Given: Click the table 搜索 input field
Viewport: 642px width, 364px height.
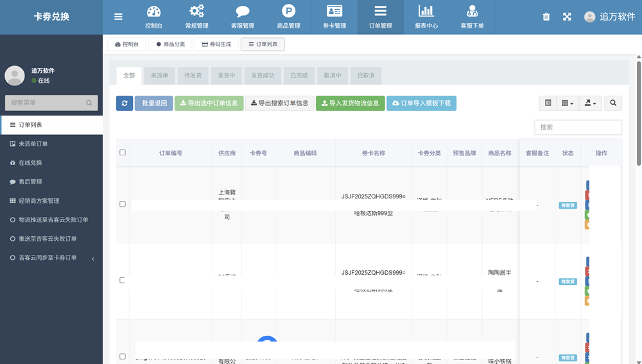Looking at the screenshot, I should coord(578,127).
